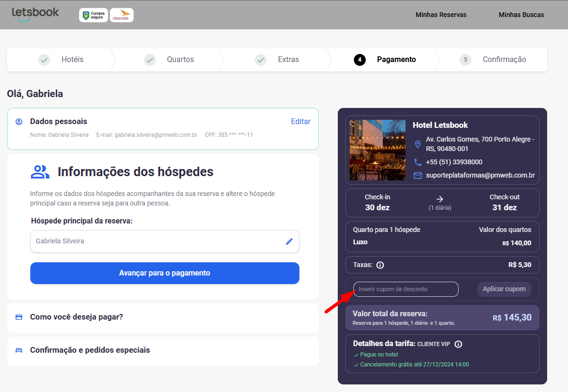Click the pencil edit icon for main guest

point(289,241)
